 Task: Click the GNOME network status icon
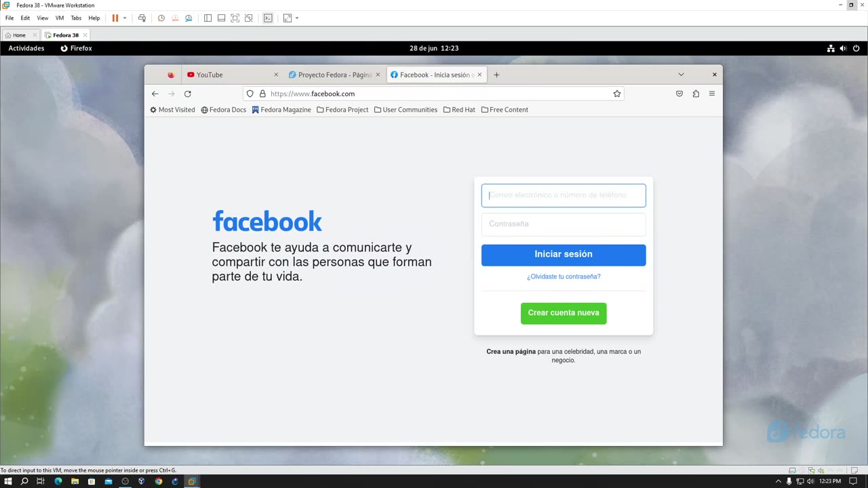click(831, 48)
